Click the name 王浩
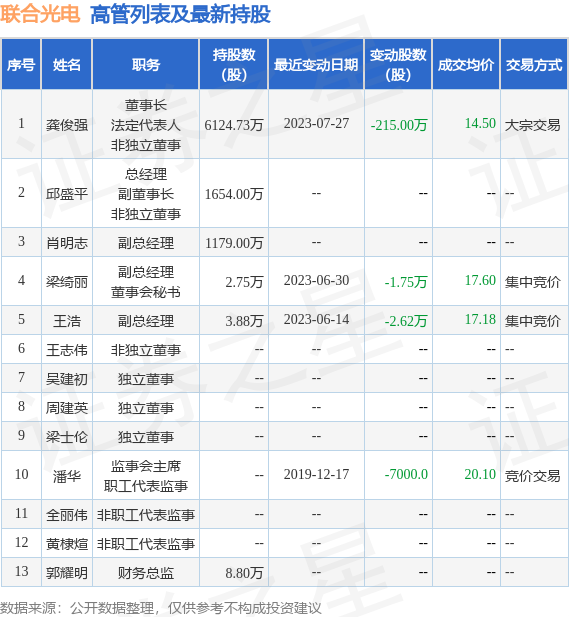The width and height of the screenshot is (569, 617). (x=67, y=321)
